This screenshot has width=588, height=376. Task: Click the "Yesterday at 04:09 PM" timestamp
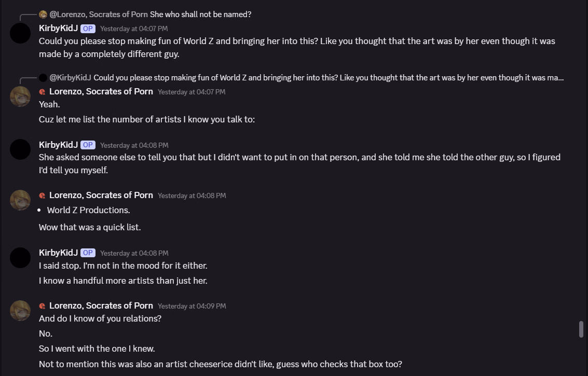click(192, 306)
